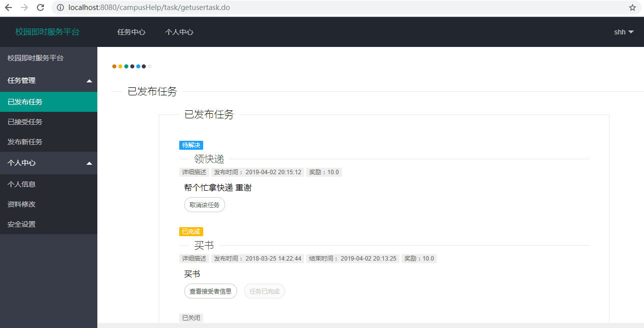644x328 pixels.
Task: Click 详细描述 tag of 领快递 task
Action: [194, 172]
